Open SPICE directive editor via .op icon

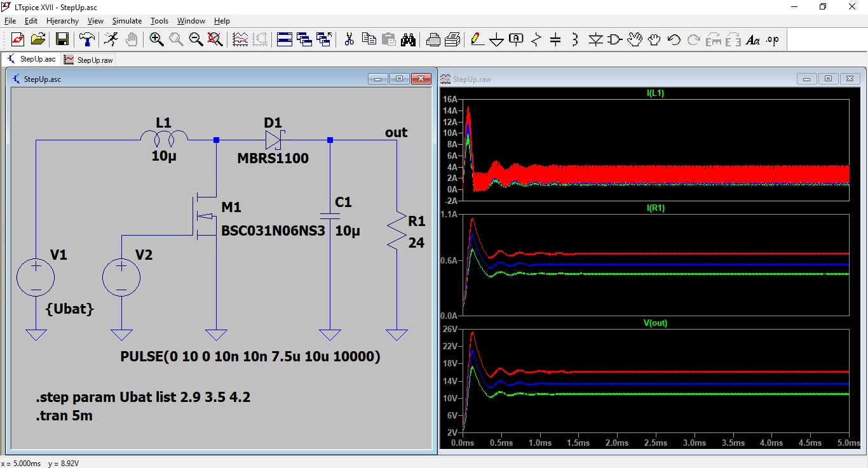(773, 39)
